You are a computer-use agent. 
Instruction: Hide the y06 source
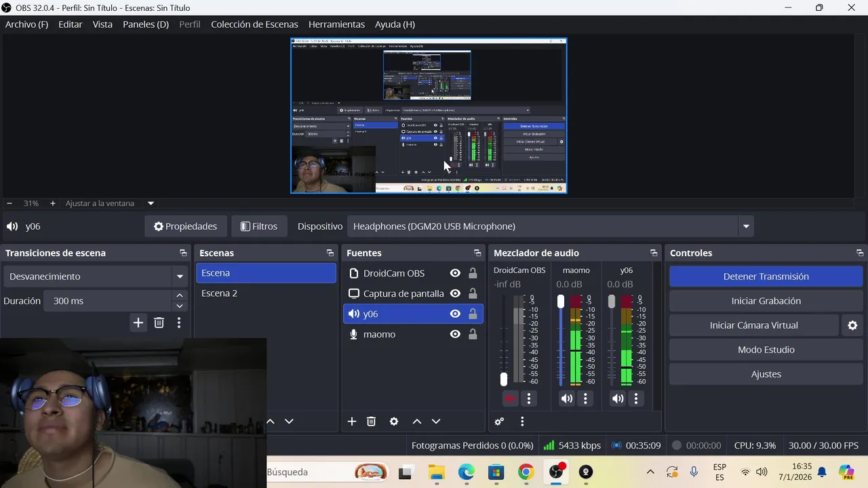tap(455, 314)
